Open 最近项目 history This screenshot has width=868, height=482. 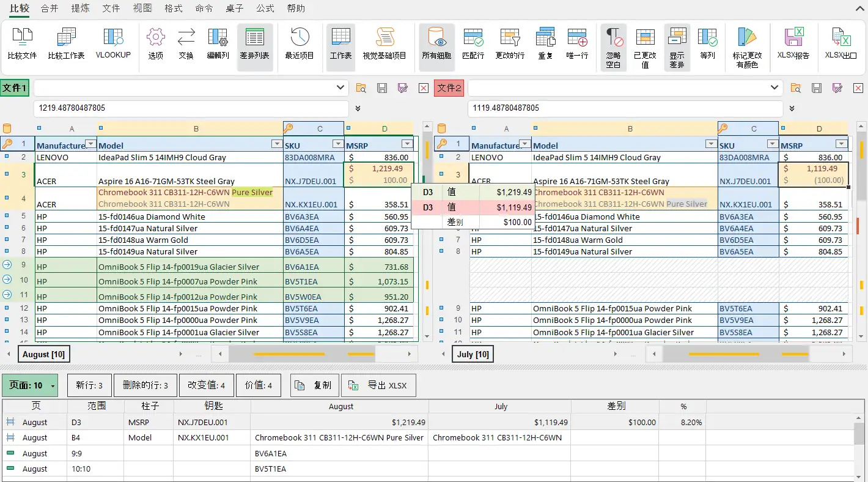tap(300, 43)
